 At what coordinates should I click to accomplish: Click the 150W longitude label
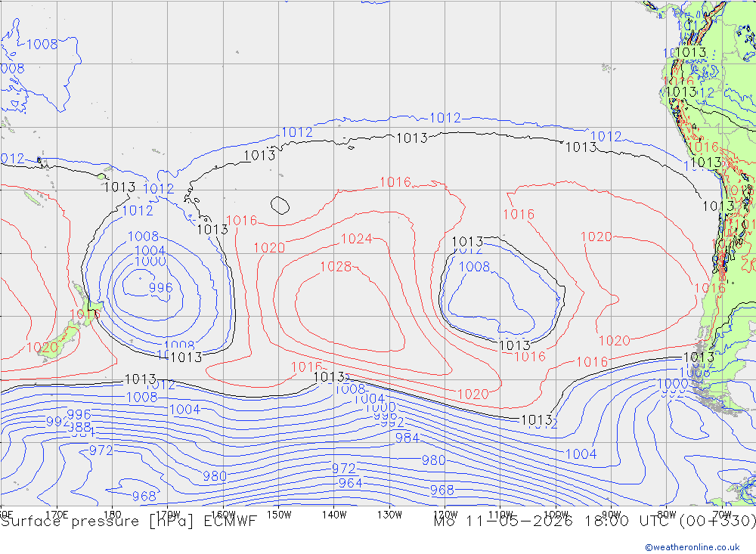point(279,515)
